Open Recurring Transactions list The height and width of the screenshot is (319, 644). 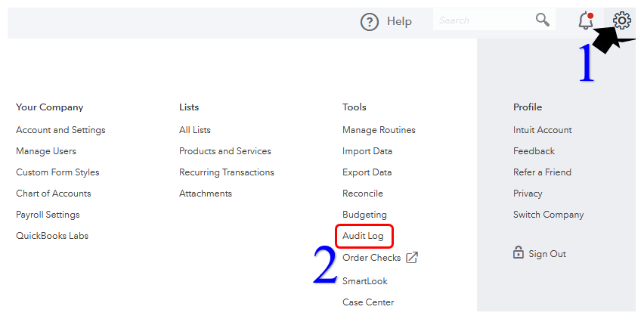coord(226,172)
